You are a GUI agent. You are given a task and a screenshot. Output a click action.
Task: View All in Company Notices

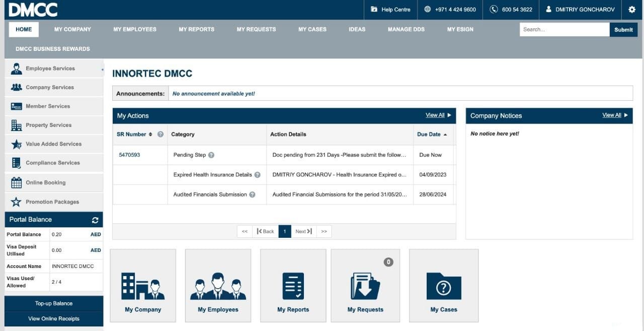tap(612, 115)
